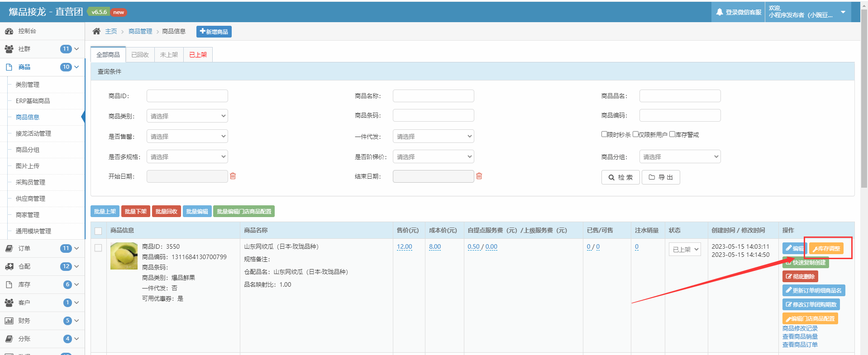
Task: Switch to 已回收 tab
Action: click(x=140, y=55)
